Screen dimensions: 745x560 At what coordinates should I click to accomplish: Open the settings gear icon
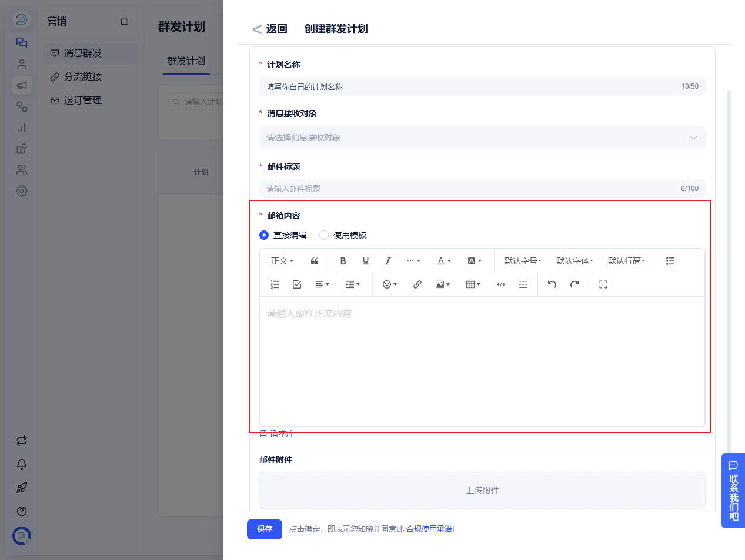(22, 191)
